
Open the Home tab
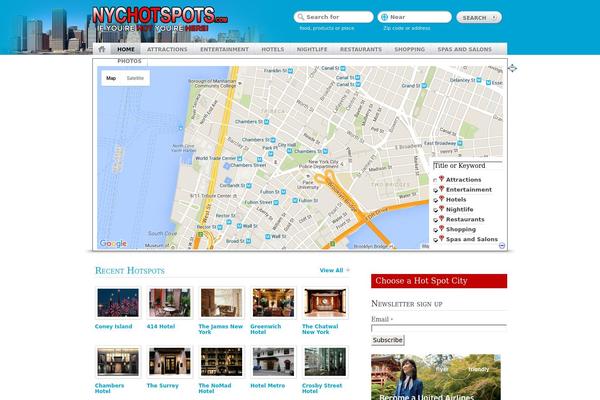click(x=126, y=49)
